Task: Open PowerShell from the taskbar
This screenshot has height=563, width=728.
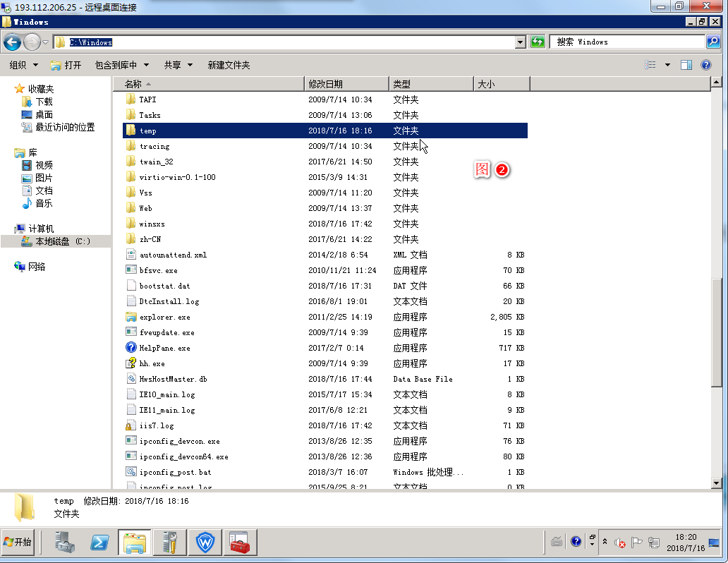Action: tap(99, 543)
